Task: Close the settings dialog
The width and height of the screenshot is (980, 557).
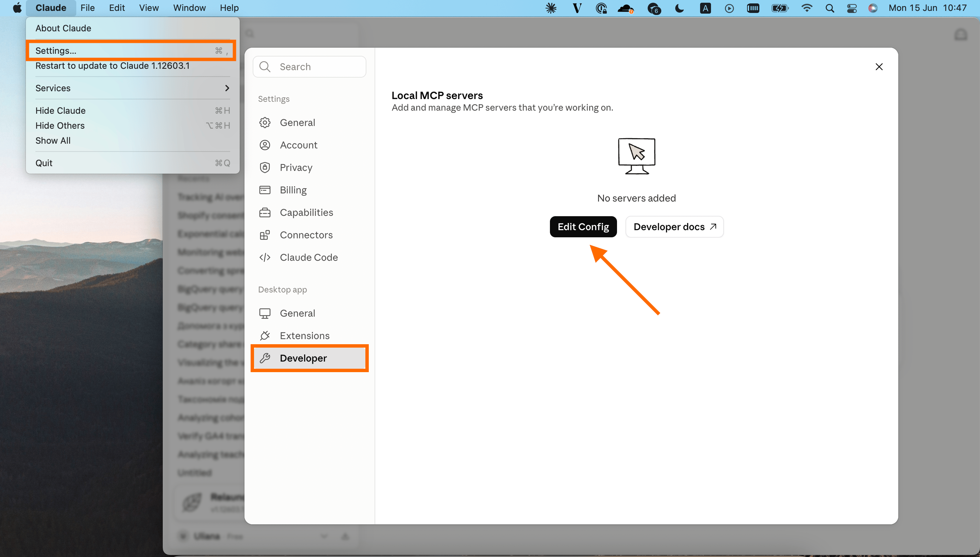Action: click(879, 67)
